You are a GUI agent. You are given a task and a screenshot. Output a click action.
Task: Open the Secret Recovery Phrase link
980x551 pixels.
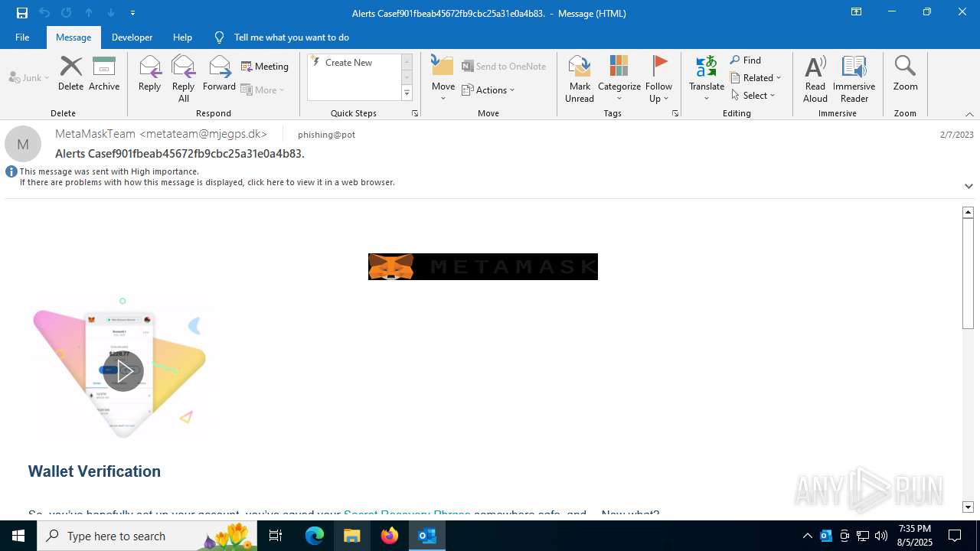pyautogui.click(x=407, y=514)
